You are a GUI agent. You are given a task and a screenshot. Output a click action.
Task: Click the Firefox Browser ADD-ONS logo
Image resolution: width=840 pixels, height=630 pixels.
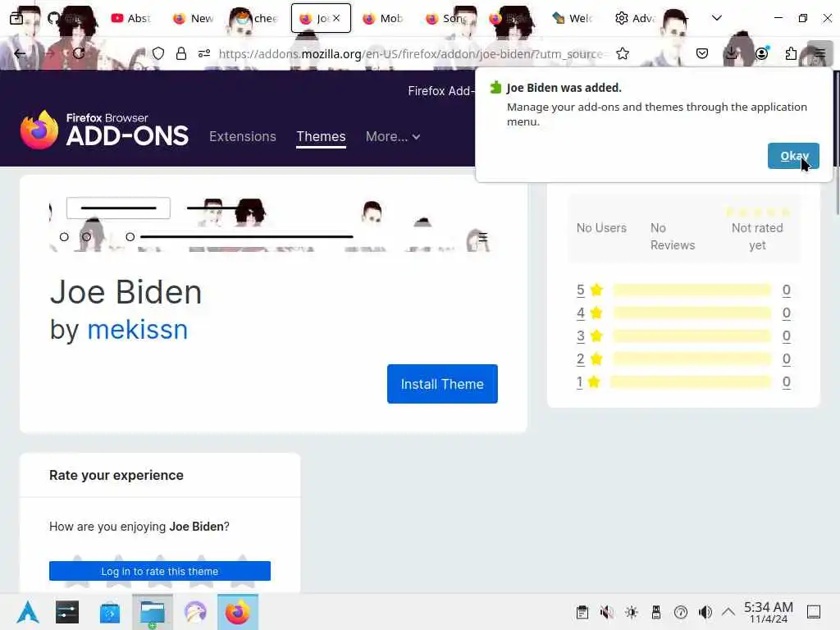click(x=104, y=130)
